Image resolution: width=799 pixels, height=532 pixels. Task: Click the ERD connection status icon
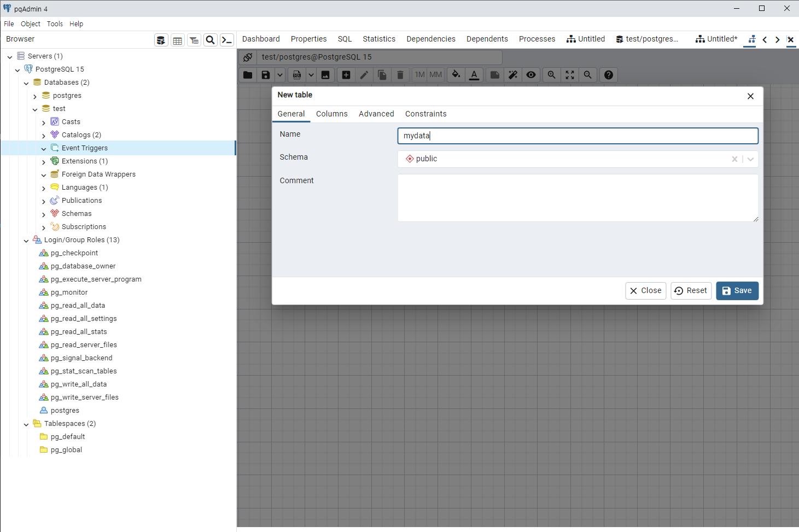[x=248, y=57]
